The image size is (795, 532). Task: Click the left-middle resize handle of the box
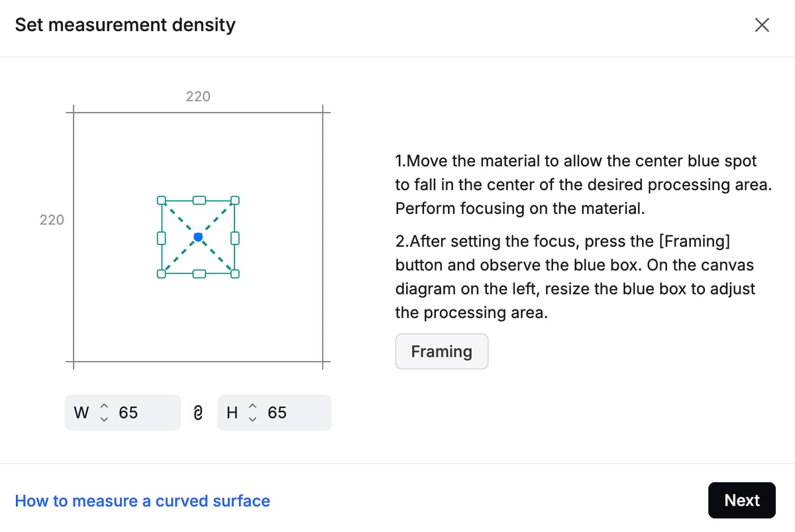pyautogui.click(x=160, y=237)
